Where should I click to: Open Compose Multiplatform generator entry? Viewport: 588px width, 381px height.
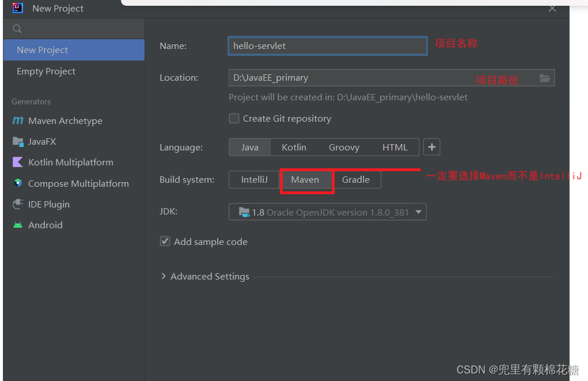point(74,183)
